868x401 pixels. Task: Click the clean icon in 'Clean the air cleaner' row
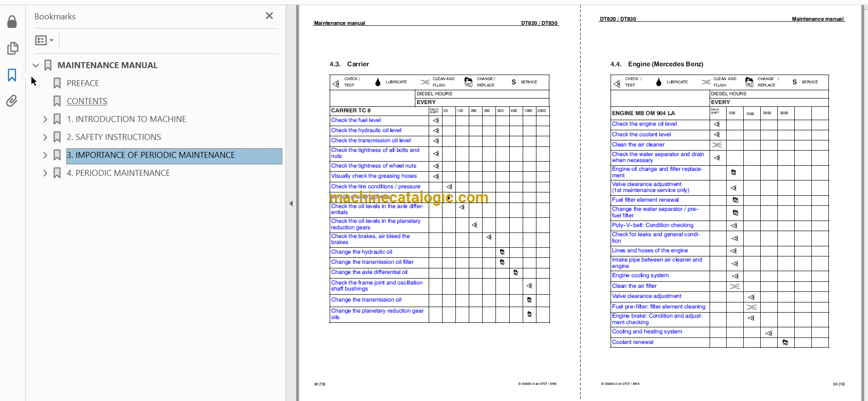(717, 145)
